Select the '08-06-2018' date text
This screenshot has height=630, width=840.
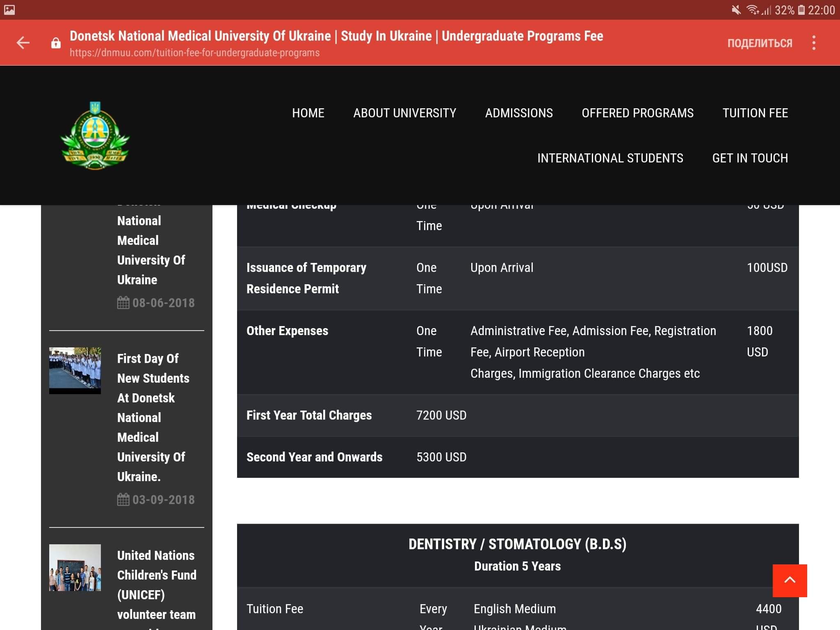163,303
